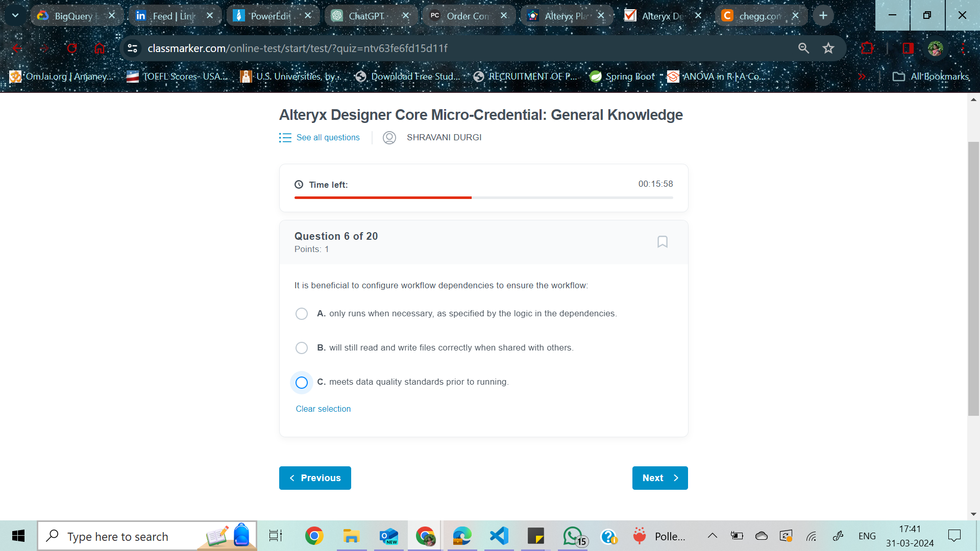Expand hidden system tray icons
Viewport: 980px width, 551px height.
pyautogui.click(x=713, y=536)
